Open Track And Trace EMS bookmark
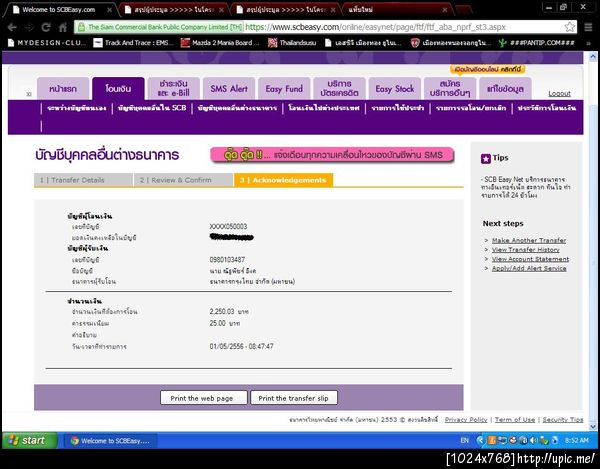This screenshot has width=600, height=469. click(134, 43)
